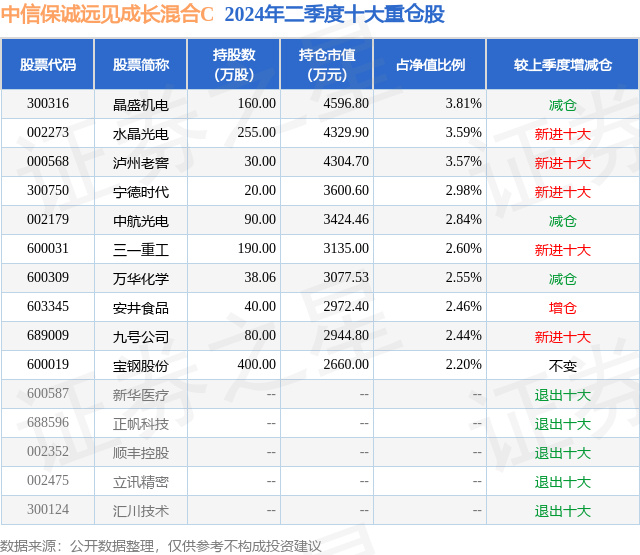
Task: Select stock code 300750
Action: point(48,191)
